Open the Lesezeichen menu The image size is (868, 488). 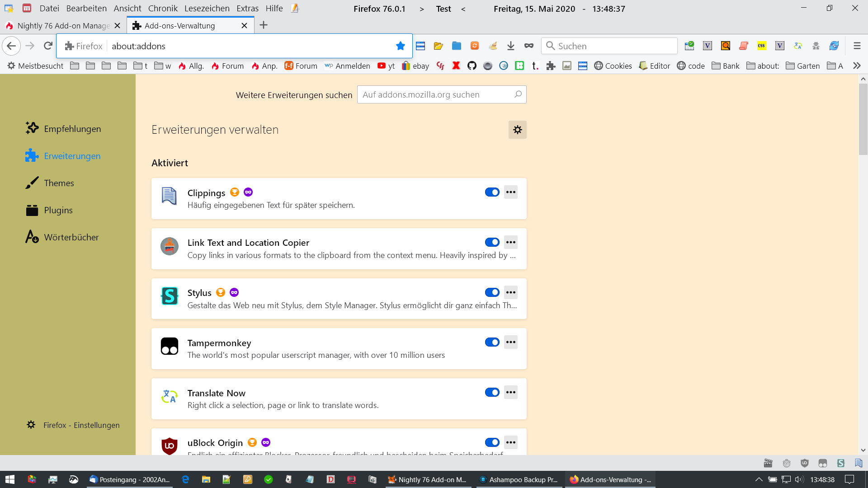[x=207, y=8]
